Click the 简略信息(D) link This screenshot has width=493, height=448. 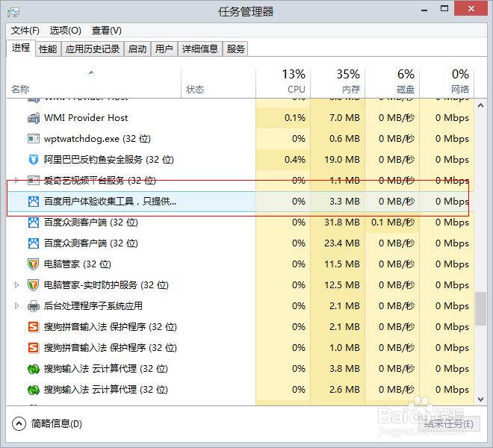click(57, 424)
